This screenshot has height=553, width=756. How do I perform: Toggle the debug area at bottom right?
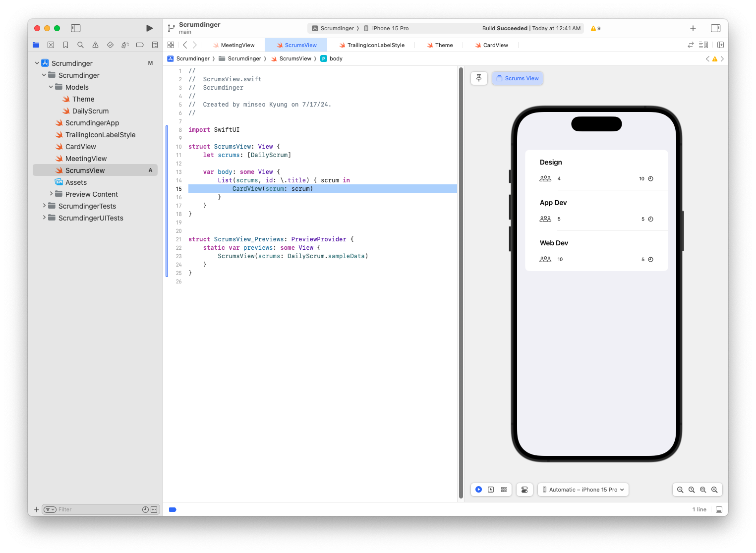719,509
